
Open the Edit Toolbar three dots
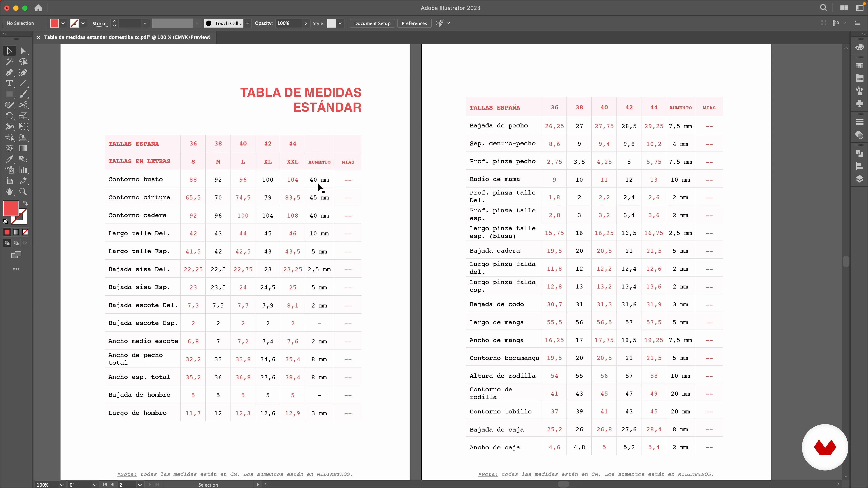pyautogui.click(x=16, y=269)
